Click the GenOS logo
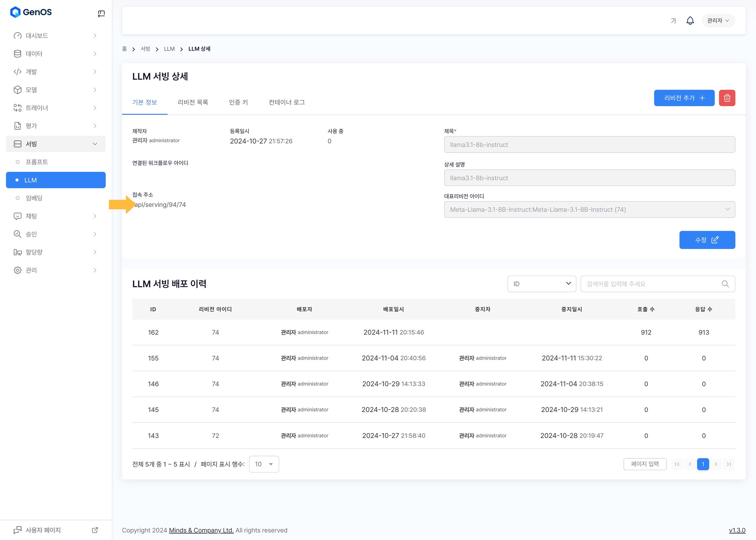Viewport: 756px width, 540px height. click(31, 12)
